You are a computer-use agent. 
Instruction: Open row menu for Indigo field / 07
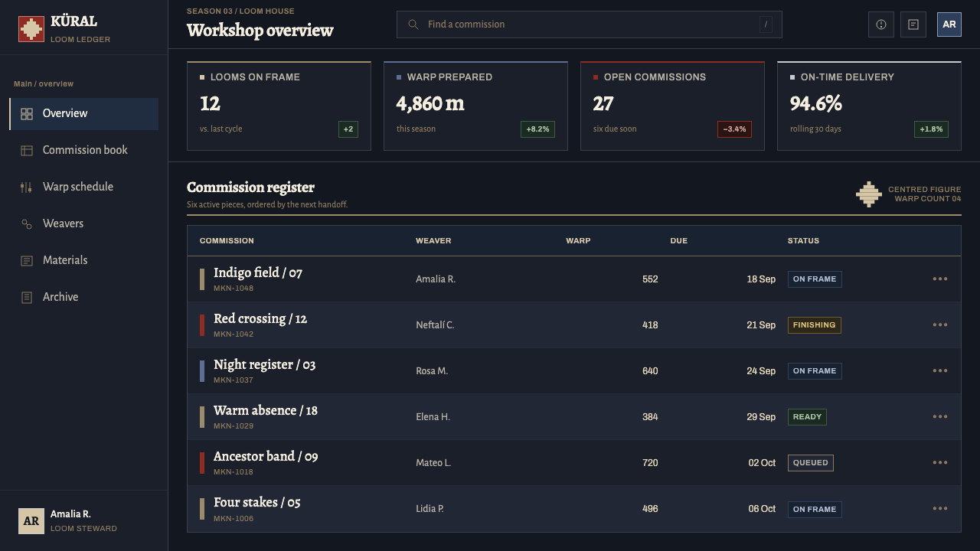pos(940,279)
